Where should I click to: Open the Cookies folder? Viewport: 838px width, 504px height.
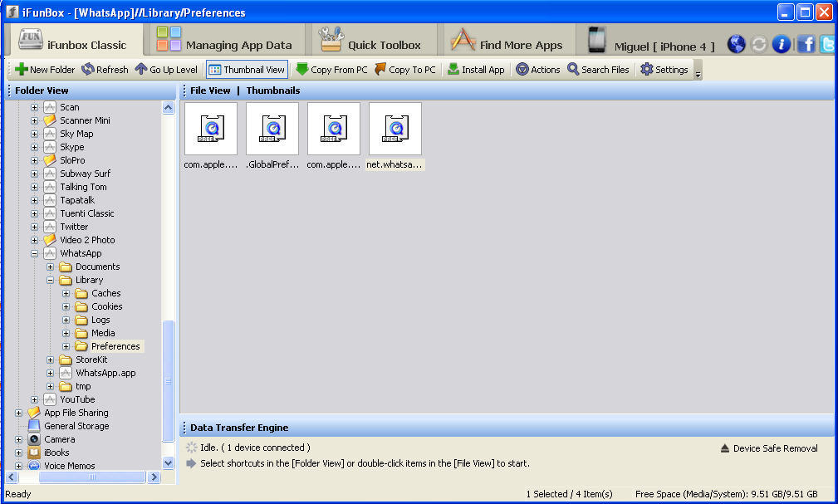coord(106,306)
